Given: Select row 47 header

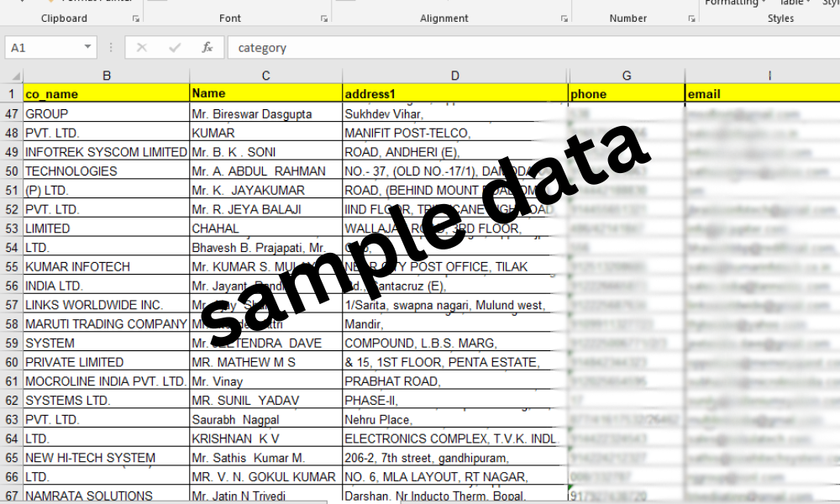Looking at the screenshot, I should pos(12,113).
